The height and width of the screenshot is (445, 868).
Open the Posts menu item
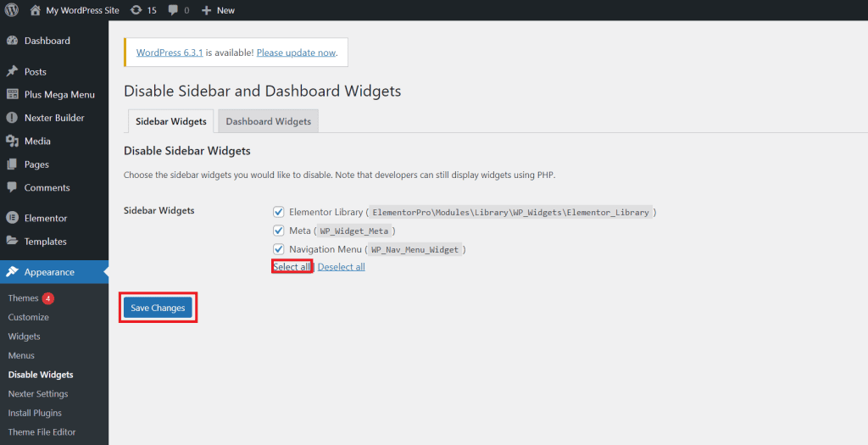point(54,71)
